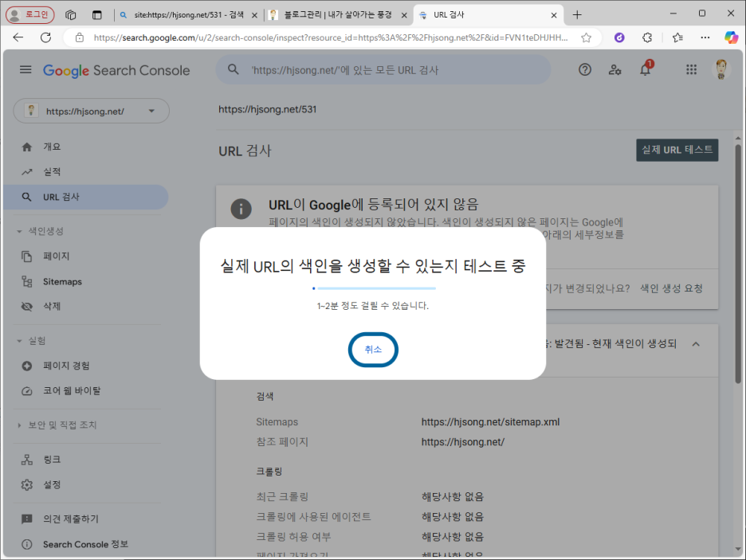Click the browser address bar URL
Screen dimensions: 746x560
[x=331, y=37]
